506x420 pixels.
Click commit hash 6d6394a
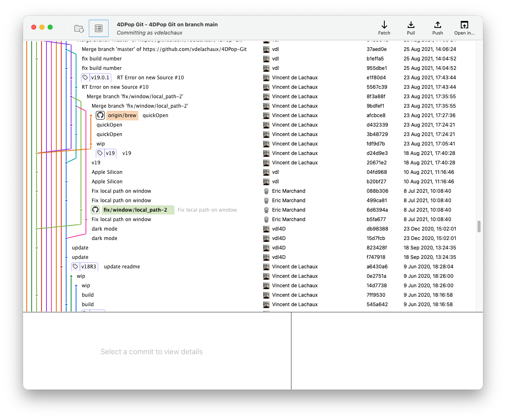(377, 210)
